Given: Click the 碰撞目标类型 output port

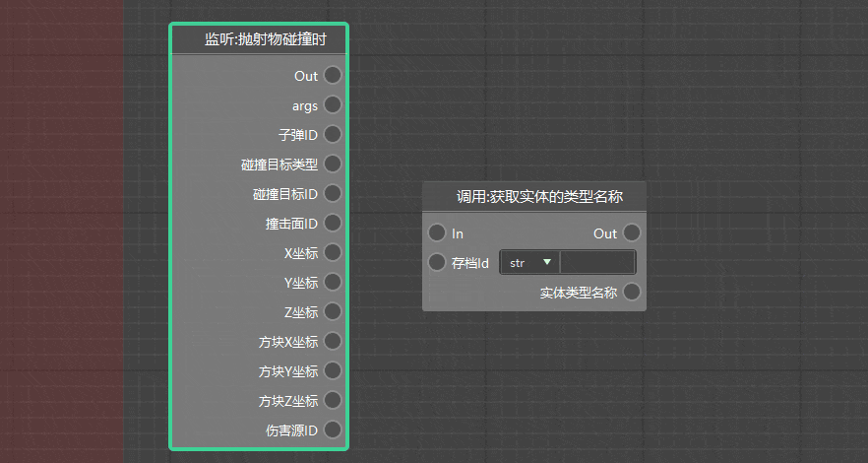Looking at the screenshot, I should (333, 164).
